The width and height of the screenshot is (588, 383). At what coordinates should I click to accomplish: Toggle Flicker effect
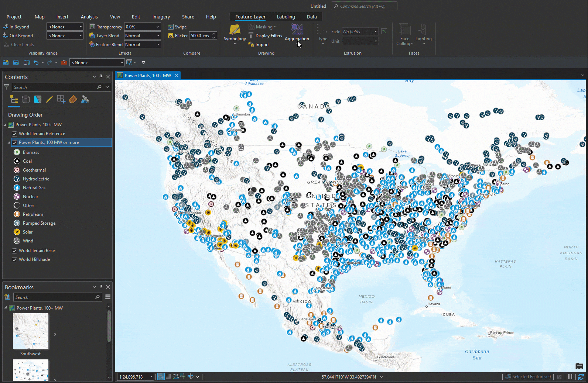pyautogui.click(x=178, y=36)
